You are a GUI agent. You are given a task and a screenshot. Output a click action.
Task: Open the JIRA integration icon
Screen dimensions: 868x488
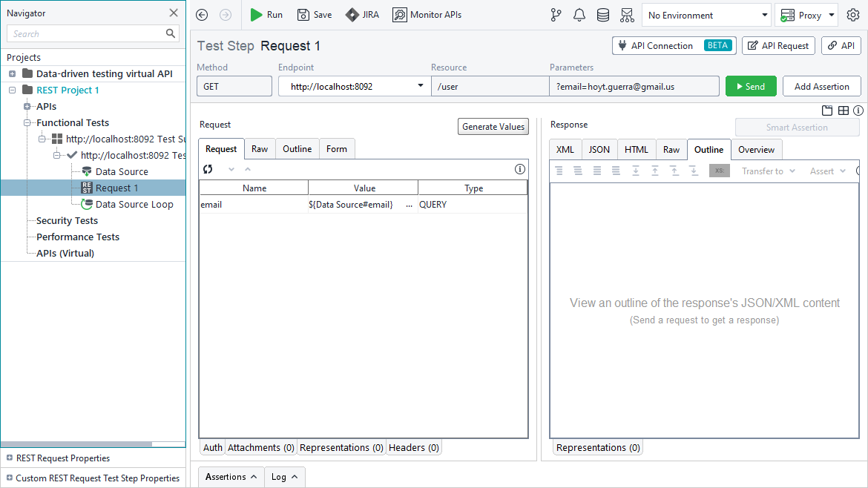pyautogui.click(x=352, y=15)
